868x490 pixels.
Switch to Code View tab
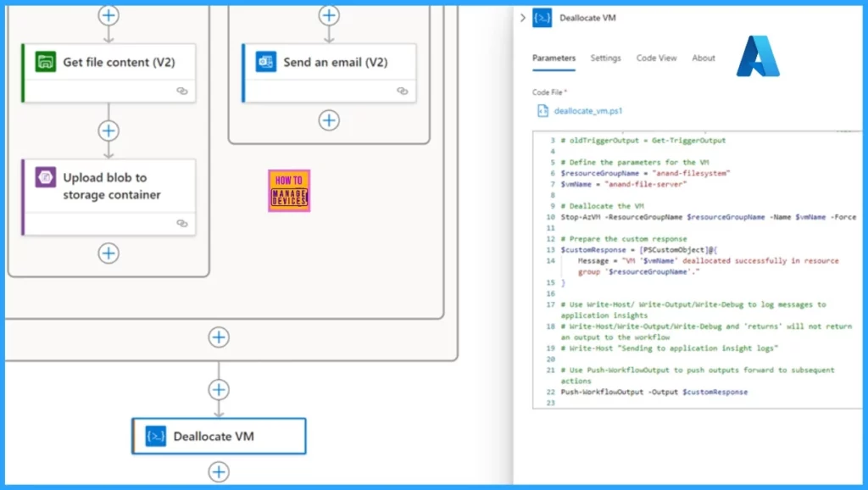pos(656,58)
